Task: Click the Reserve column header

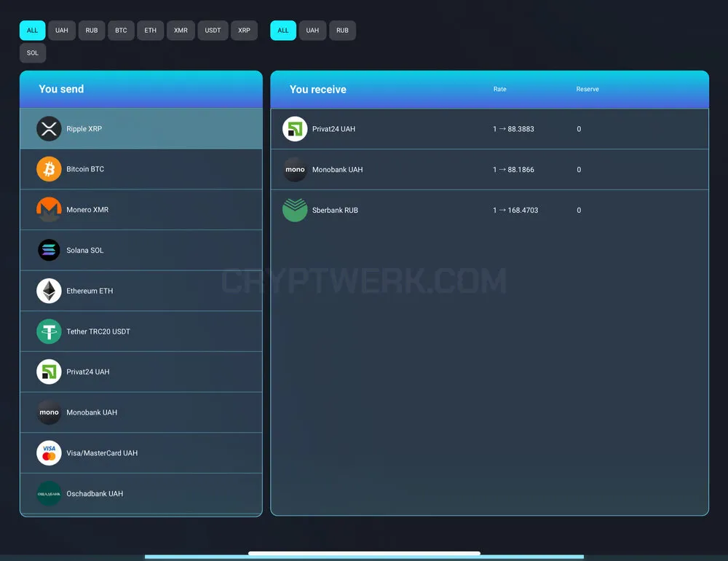Action: tap(587, 89)
